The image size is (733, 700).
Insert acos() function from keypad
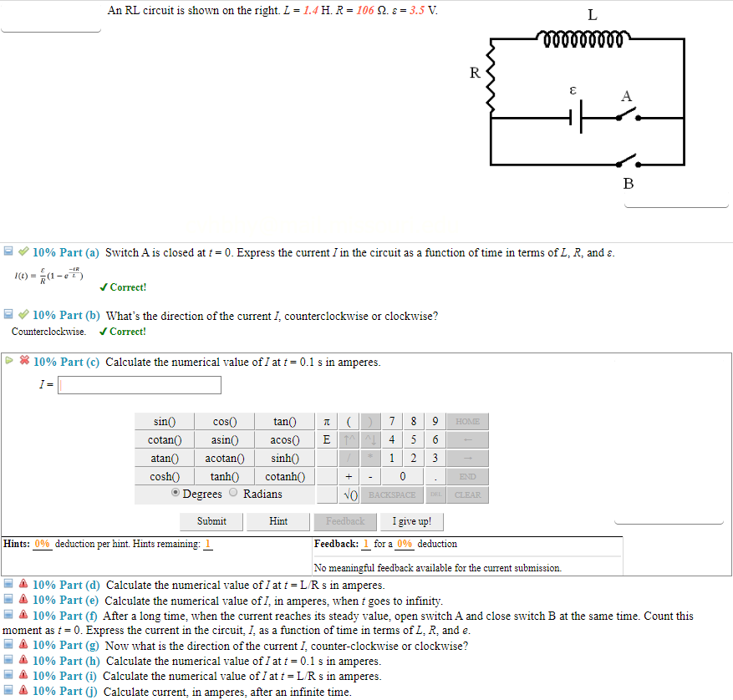(x=285, y=439)
